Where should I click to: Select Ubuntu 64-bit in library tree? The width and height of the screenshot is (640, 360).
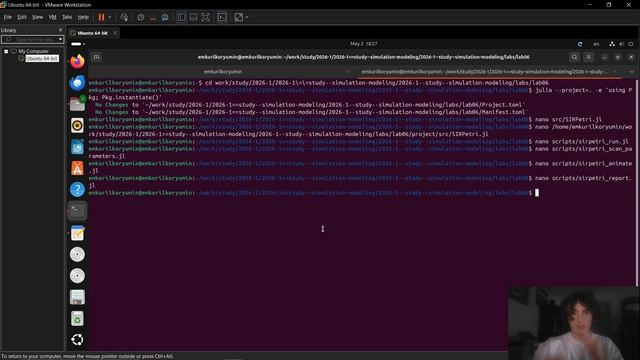tap(42, 59)
